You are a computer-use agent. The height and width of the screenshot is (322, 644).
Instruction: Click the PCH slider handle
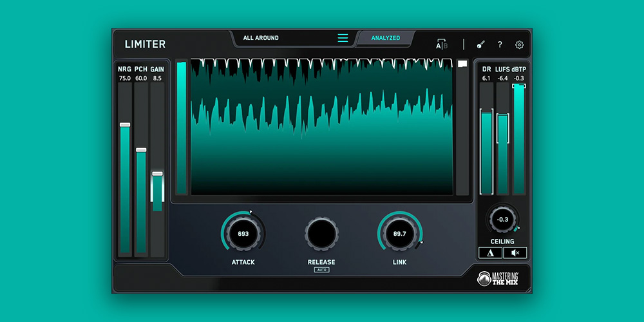(x=141, y=150)
